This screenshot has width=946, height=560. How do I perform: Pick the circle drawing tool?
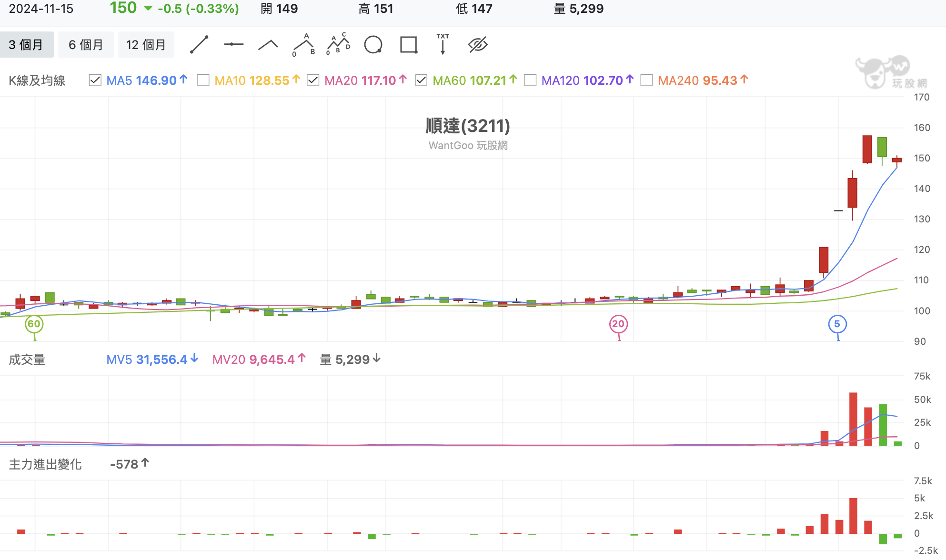click(373, 45)
